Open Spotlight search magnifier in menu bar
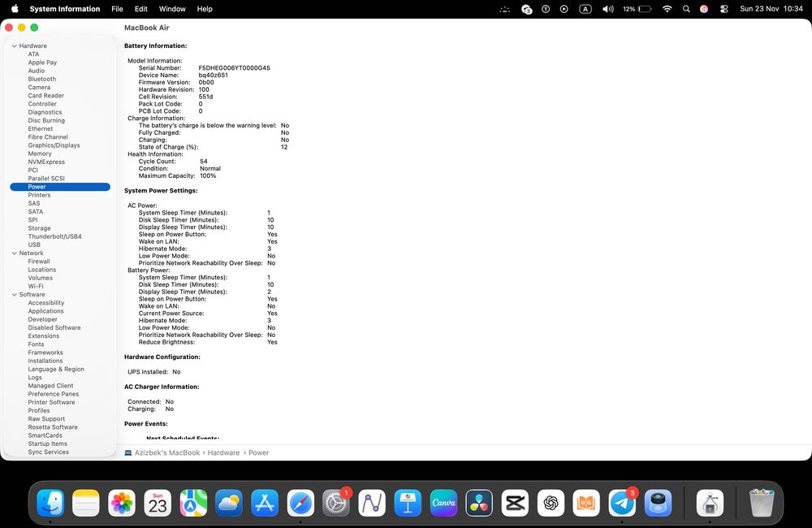Screen dimensions: 812x528 click(x=686, y=9)
